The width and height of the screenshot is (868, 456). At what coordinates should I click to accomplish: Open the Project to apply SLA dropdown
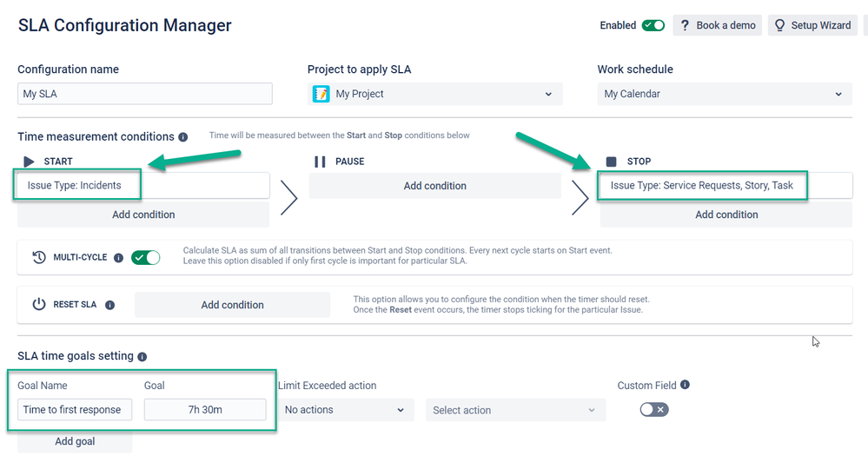[435, 94]
